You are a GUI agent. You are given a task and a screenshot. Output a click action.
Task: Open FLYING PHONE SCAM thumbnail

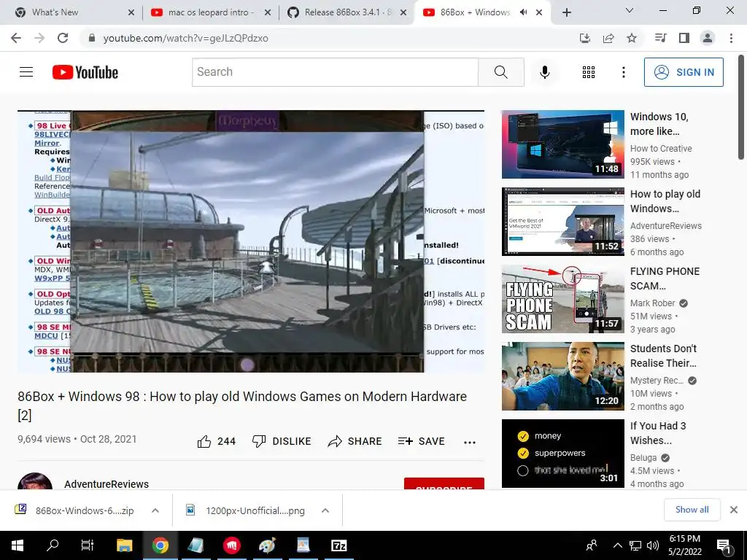pyautogui.click(x=562, y=298)
